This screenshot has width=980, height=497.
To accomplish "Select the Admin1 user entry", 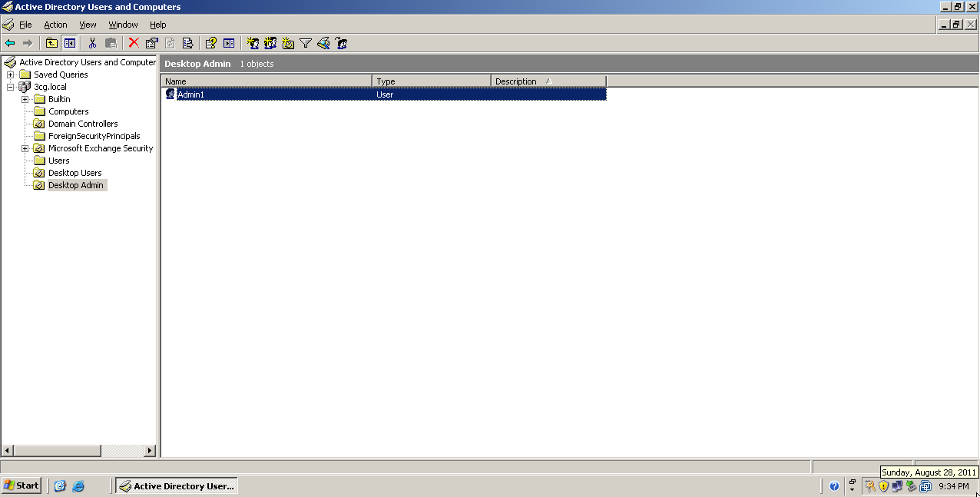I will click(190, 94).
